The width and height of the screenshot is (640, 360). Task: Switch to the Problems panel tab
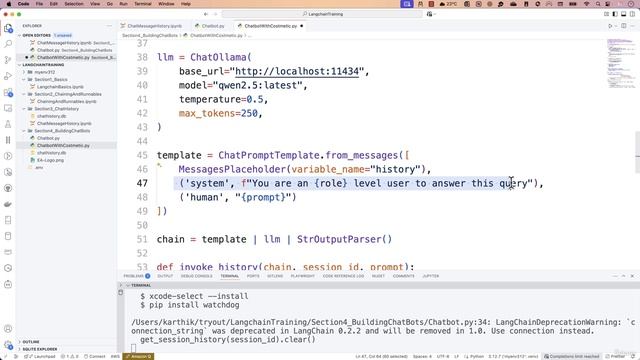tap(136, 276)
